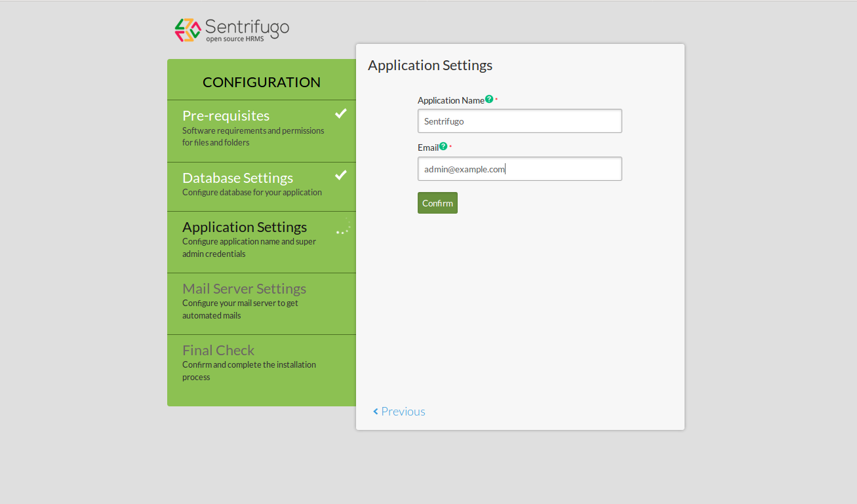Click the Pre-requisites completed checkmark
The height and width of the screenshot is (504, 857).
click(x=340, y=113)
